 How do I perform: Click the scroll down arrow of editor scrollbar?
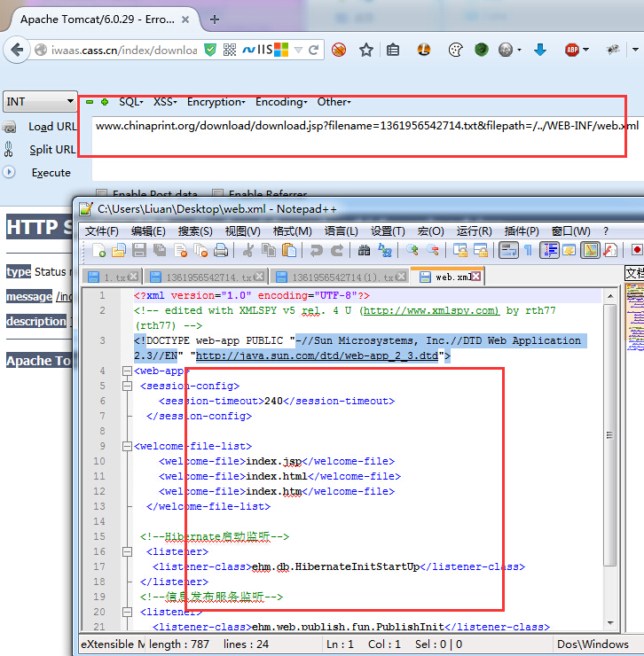(610, 623)
